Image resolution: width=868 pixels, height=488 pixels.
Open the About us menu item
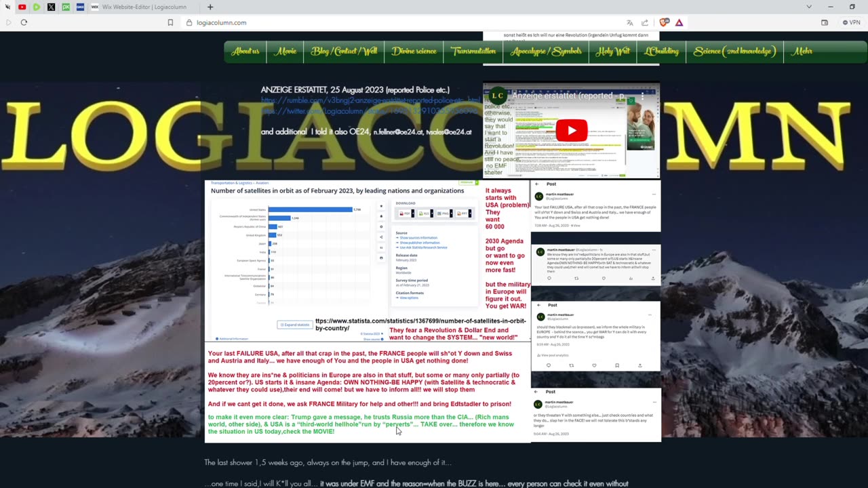(x=245, y=52)
